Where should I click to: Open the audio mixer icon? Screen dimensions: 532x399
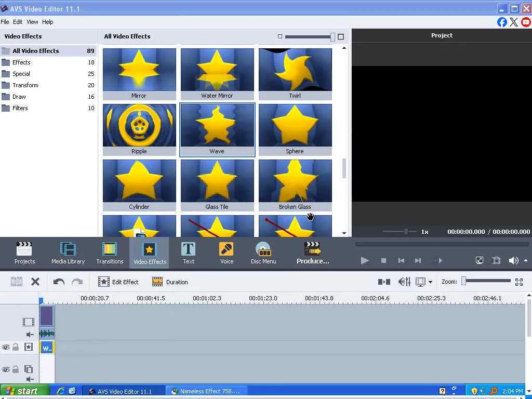coord(404,282)
